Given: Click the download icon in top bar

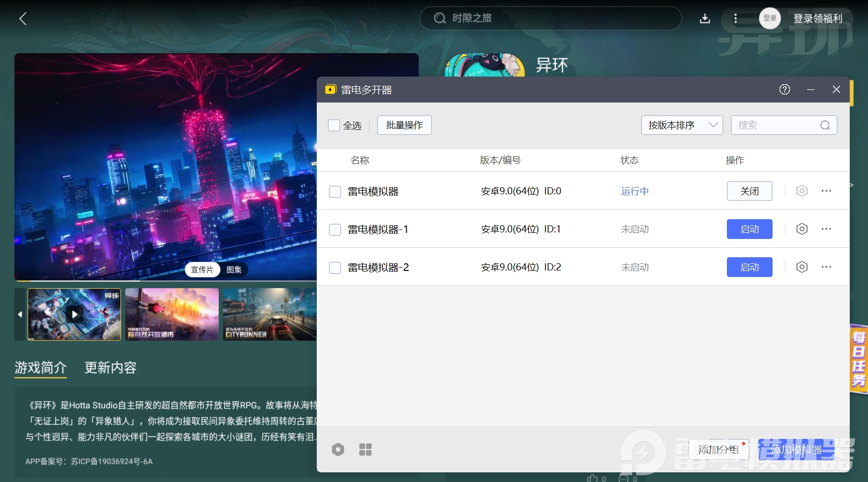Looking at the screenshot, I should [705, 19].
